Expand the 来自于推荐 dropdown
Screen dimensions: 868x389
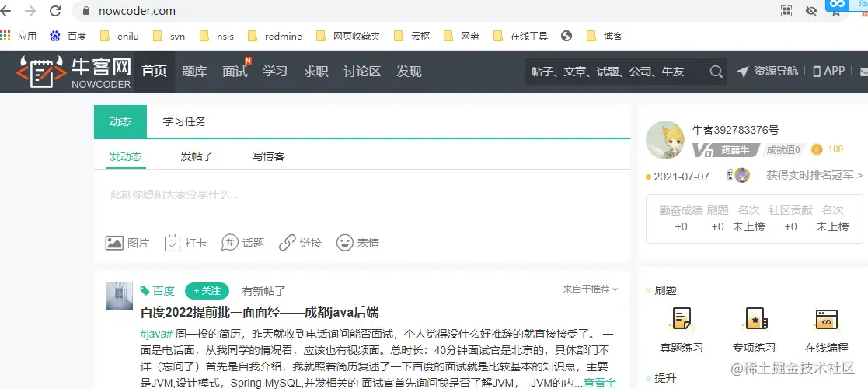[x=590, y=289]
